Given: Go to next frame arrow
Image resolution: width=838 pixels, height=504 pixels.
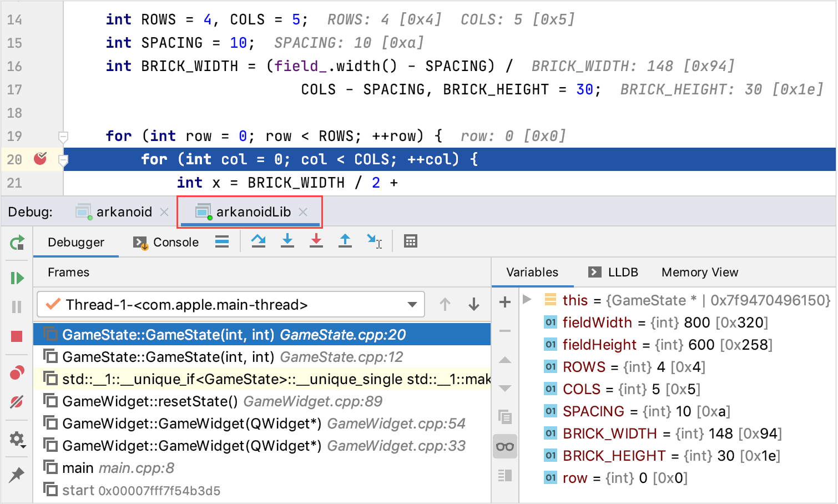Looking at the screenshot, I should point(474,304).
